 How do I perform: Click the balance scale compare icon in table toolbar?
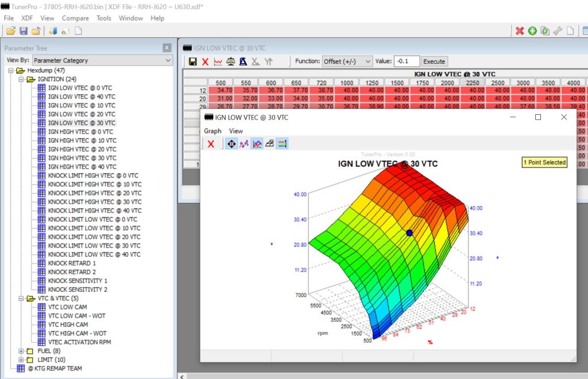[x=230, y=61]
